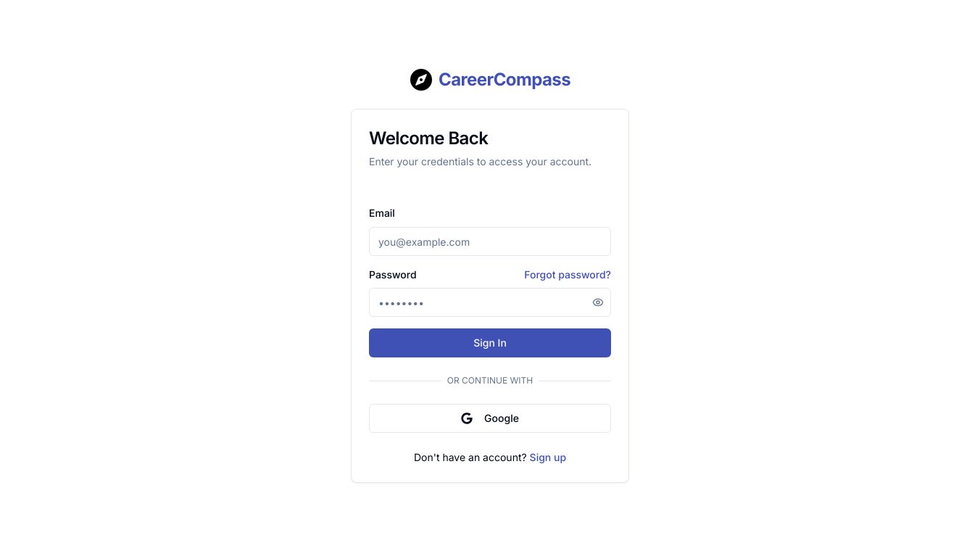
Task: Open the Forgot password? link
Action: [x=568, y=275]
